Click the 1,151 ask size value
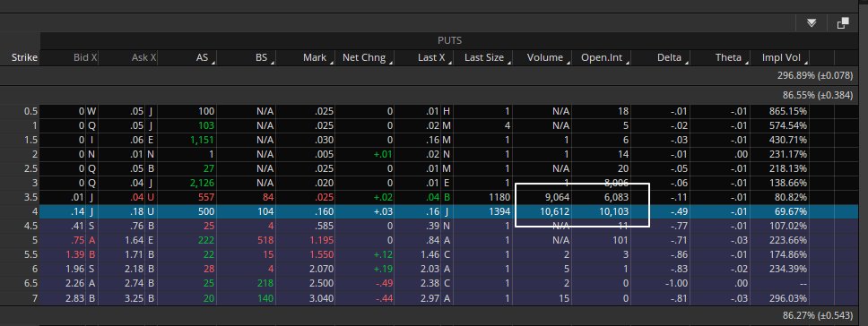The image size is (868, 326). pyautogui.click(x=202, y=140)
